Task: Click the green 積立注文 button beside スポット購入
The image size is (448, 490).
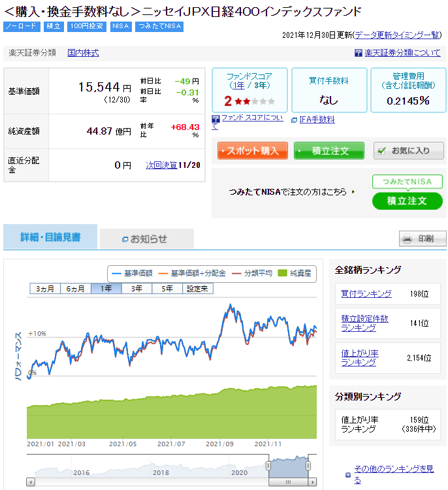Action: click(x=329, y=151)
